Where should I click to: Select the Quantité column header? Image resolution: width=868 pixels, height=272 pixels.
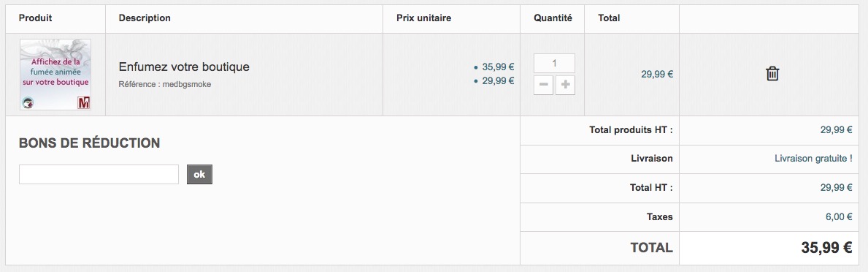tap(553, 18)
